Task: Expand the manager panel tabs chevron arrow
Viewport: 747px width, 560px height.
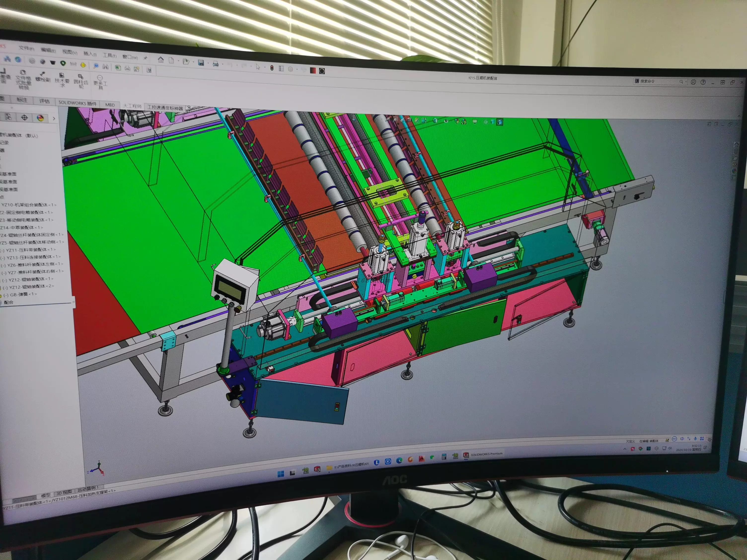Action: (x=54, y=118)
